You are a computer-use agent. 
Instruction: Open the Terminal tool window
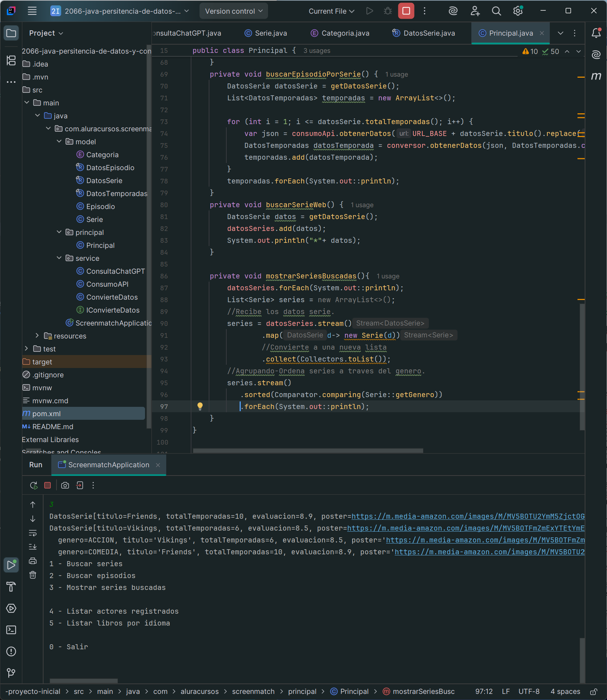pyautogui.click(x=11, y=630)
